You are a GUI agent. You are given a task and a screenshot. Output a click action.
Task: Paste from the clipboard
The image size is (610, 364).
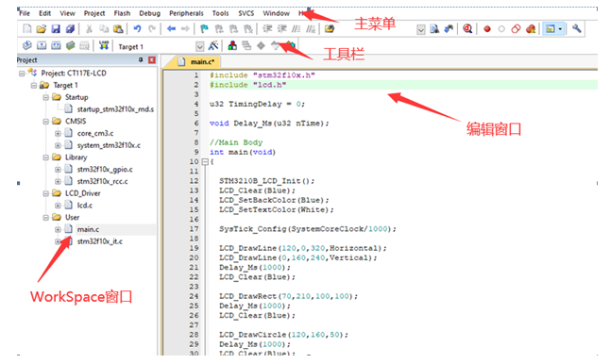point(118,28)
